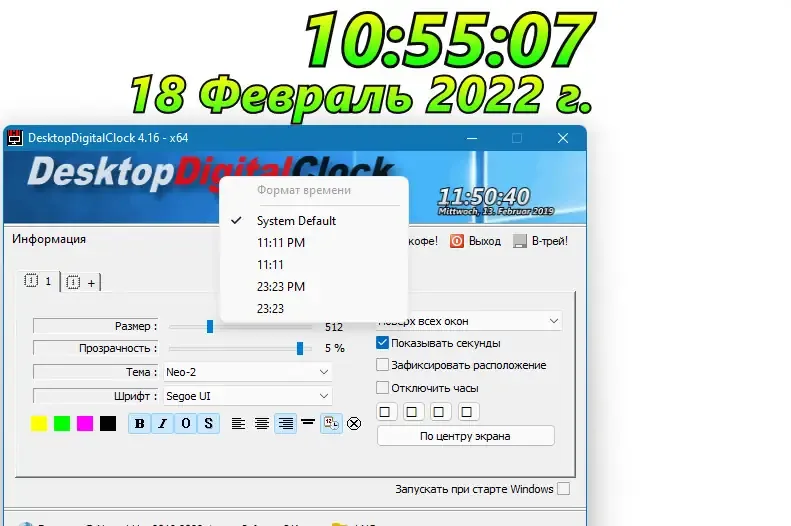Open the date and time format icon
The image size is (791, 526).
[331, 423]
